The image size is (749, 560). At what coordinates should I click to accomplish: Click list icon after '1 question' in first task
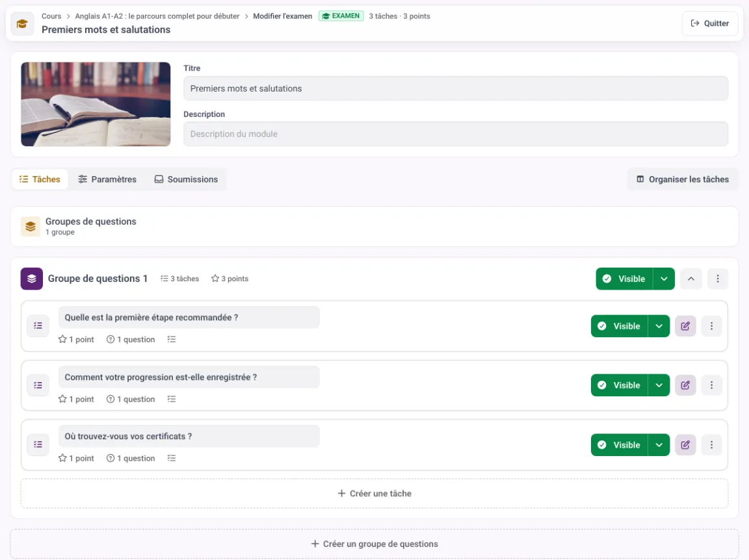coord(172,339)
